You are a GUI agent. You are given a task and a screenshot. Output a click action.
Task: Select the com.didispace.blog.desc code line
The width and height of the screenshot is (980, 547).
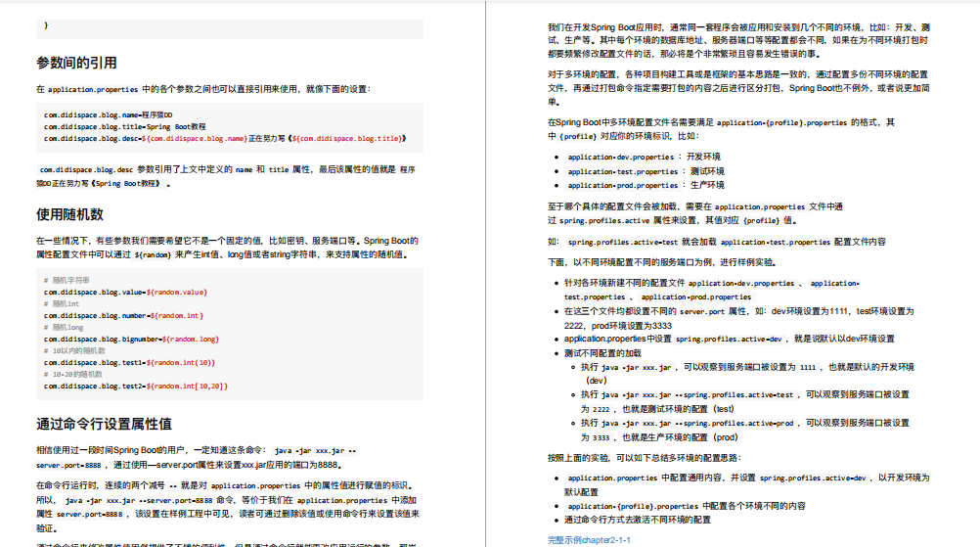click(x=225, y=139)
